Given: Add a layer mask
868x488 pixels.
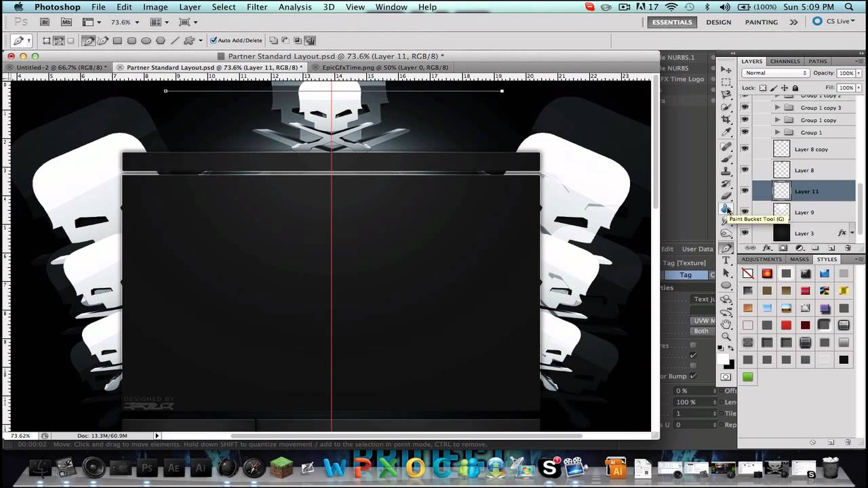Looking at the screenshot, I should [783, 249].
